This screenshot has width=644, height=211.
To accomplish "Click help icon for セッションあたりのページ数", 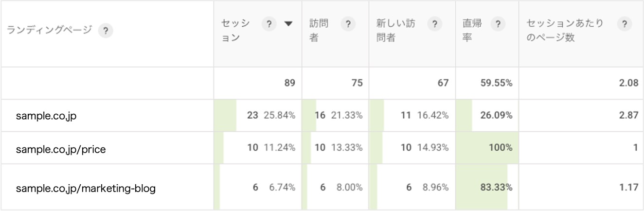I will click(624, 24).
